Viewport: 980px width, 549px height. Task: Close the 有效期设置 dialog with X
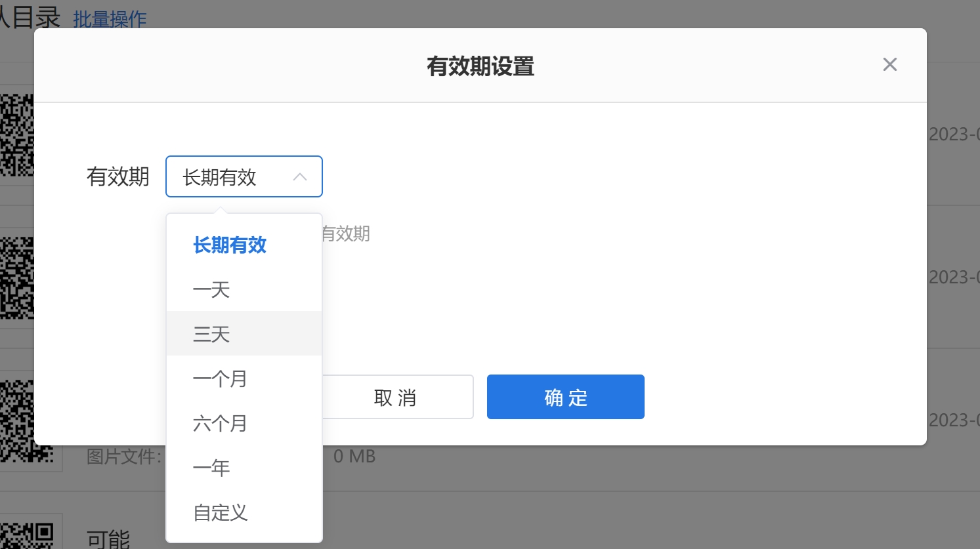click(x=889, y=64)
